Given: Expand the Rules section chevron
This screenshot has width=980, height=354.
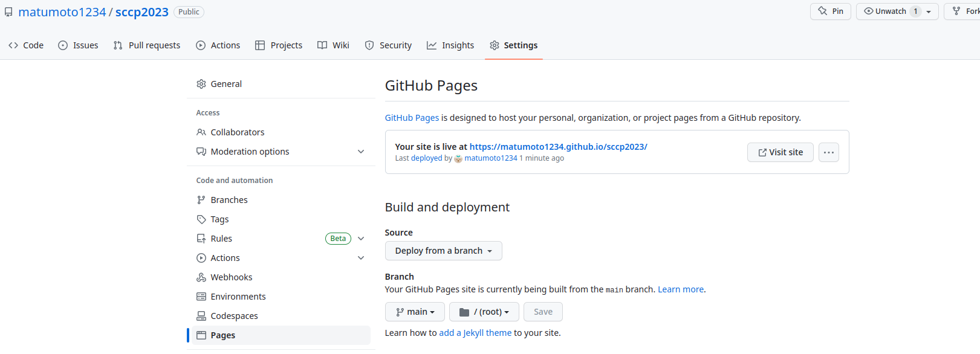Looking at the screenshot, I should [x=361, y=239].
